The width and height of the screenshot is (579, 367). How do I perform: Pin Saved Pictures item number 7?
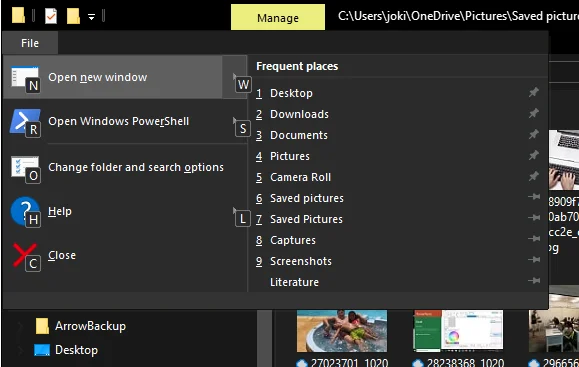(x=534, y=218)
